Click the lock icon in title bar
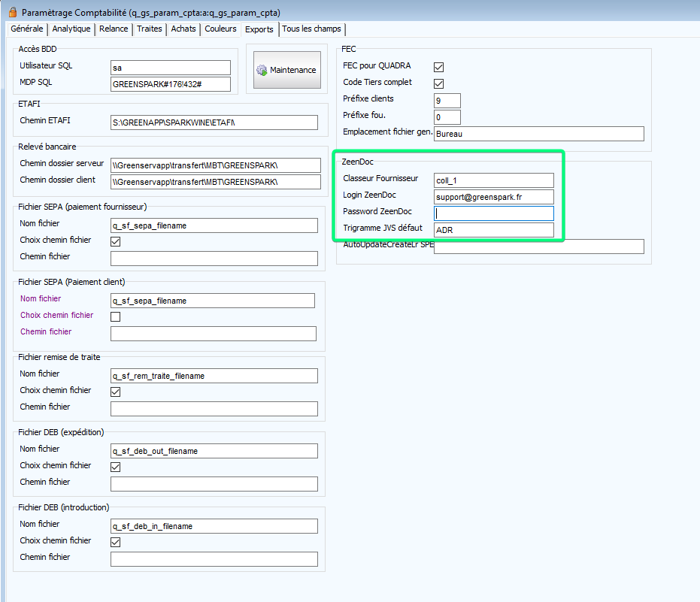700x602 pixels. point(11,13)
